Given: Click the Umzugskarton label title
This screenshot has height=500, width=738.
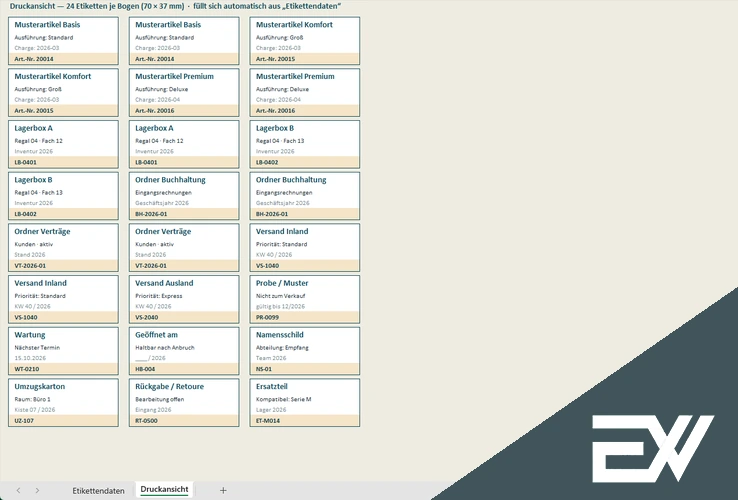Looking at the screenshot, I should (40, 387).
